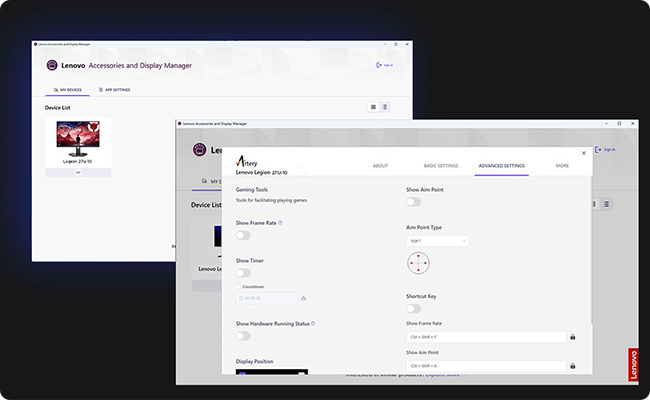Click the dialog vertical scrollbar
650x400 pixels.
[x=591, y=251]
